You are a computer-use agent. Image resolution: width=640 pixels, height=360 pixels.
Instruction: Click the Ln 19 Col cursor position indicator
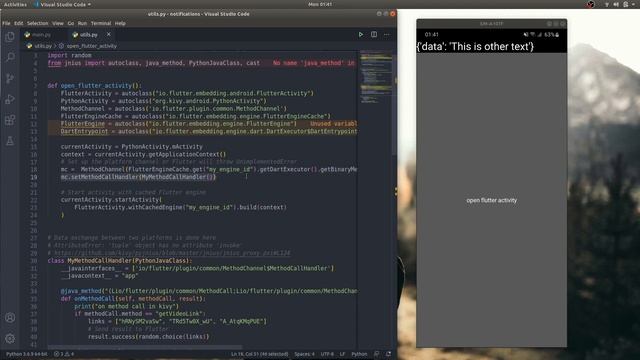[260, 354]
